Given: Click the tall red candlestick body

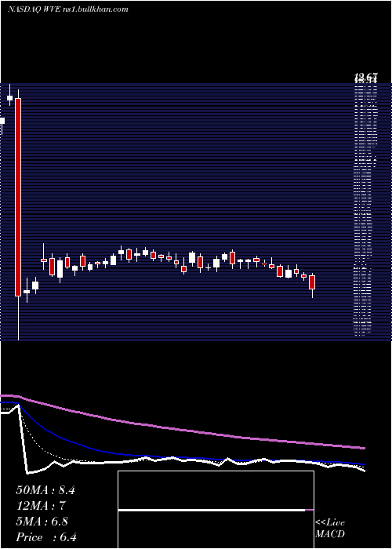Looking at the screenshot, I should [x=18, y=197].
